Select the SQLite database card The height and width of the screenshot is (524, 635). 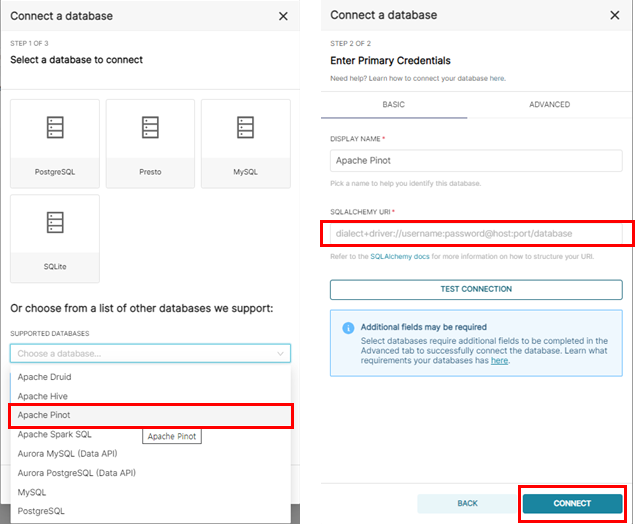coord(55,239)
